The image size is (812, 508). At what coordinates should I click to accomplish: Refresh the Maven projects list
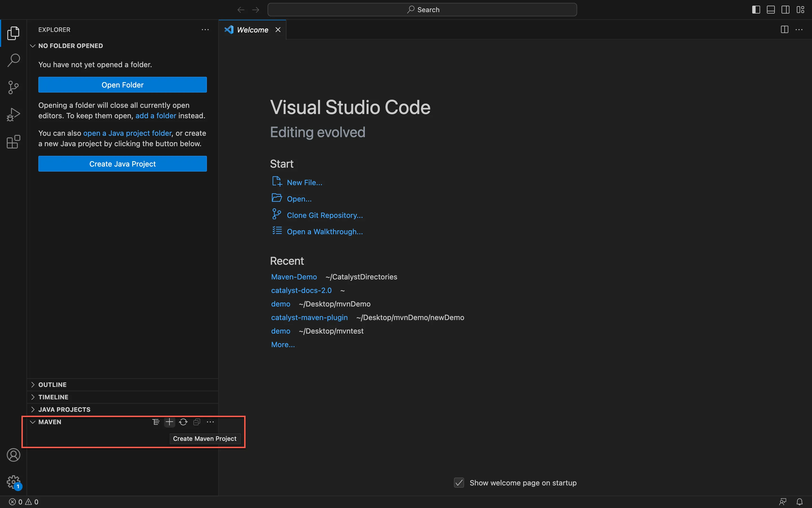coord(183,422)
